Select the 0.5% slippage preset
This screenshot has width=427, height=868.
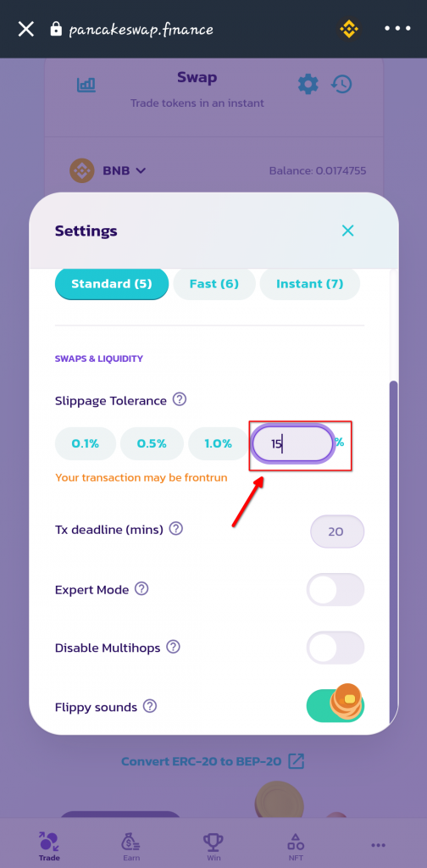(x=152, y=443)
